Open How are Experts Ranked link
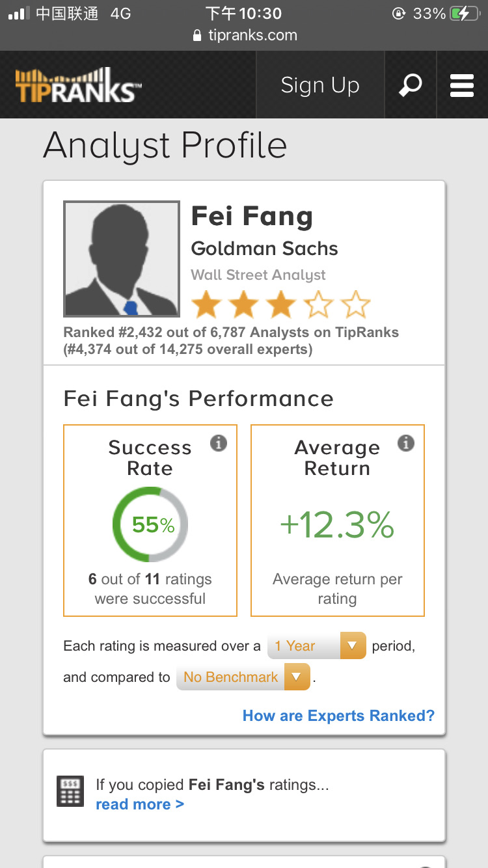The width and height of the screenshot is (488, 868). coord(338,716)
